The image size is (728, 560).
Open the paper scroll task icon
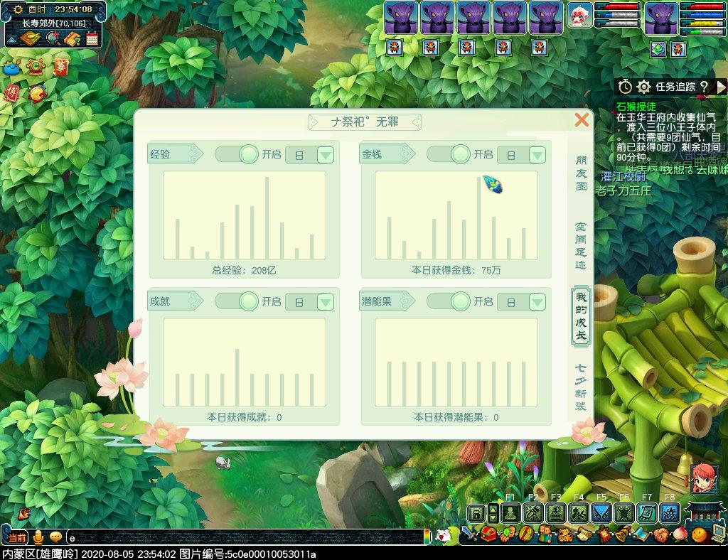click(584, 535)
